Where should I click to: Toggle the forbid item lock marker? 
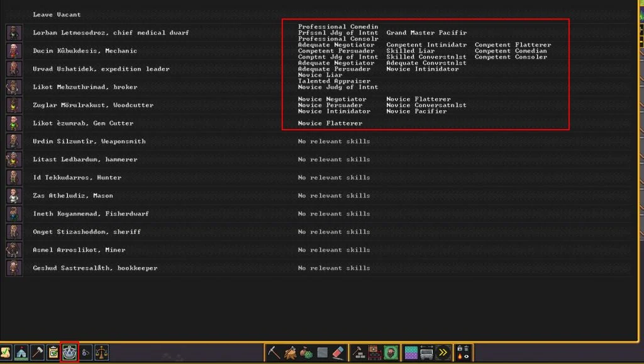tap(459, 349)
